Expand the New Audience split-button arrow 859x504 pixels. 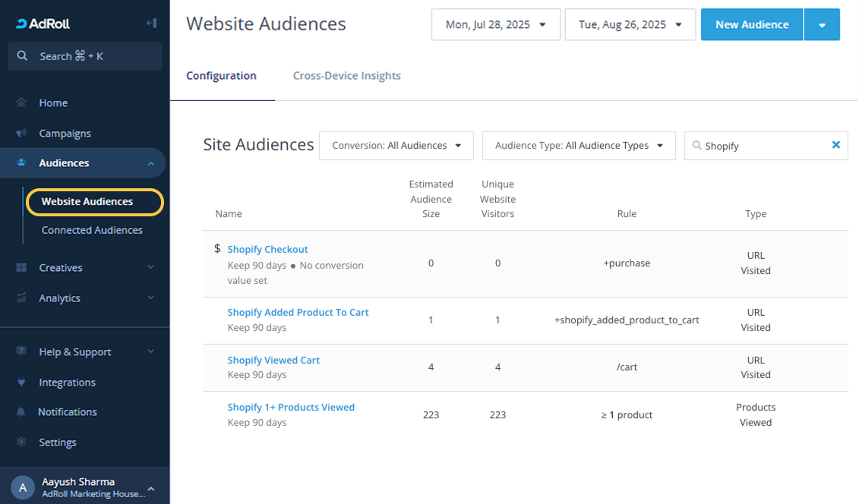822,25
